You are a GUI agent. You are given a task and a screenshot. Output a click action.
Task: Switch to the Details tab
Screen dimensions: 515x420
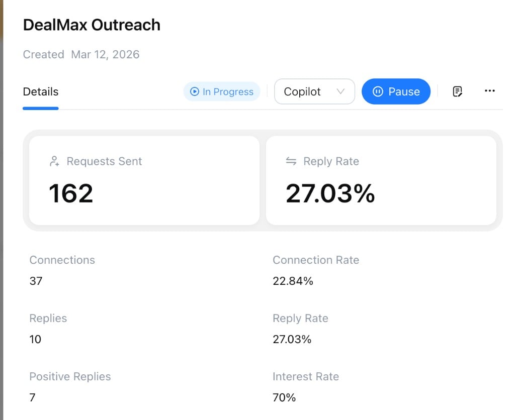[x=41, y=91]
